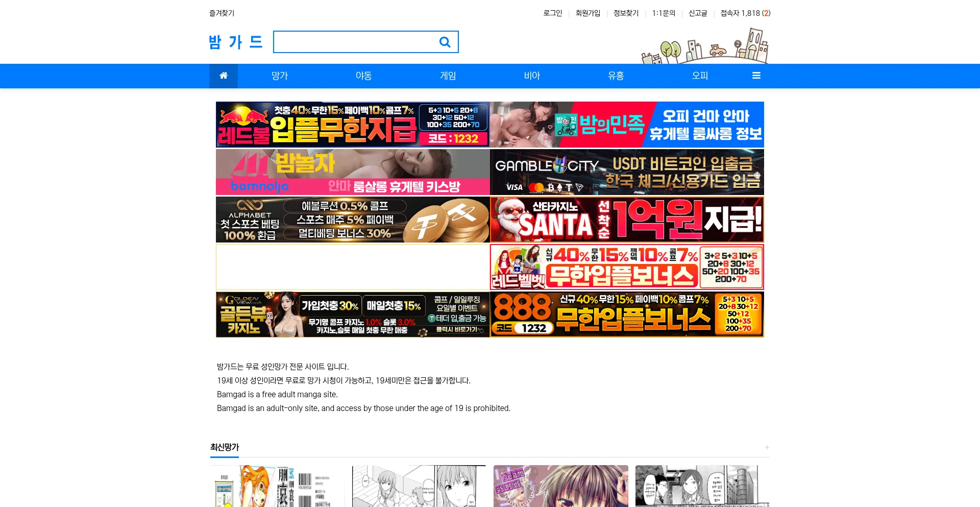Open the ALPHABET 스포츠 베팅 banner
Image resolution: width=980 pixels, height=507 pixels.
pyautogui.click(x=353, y=220)
